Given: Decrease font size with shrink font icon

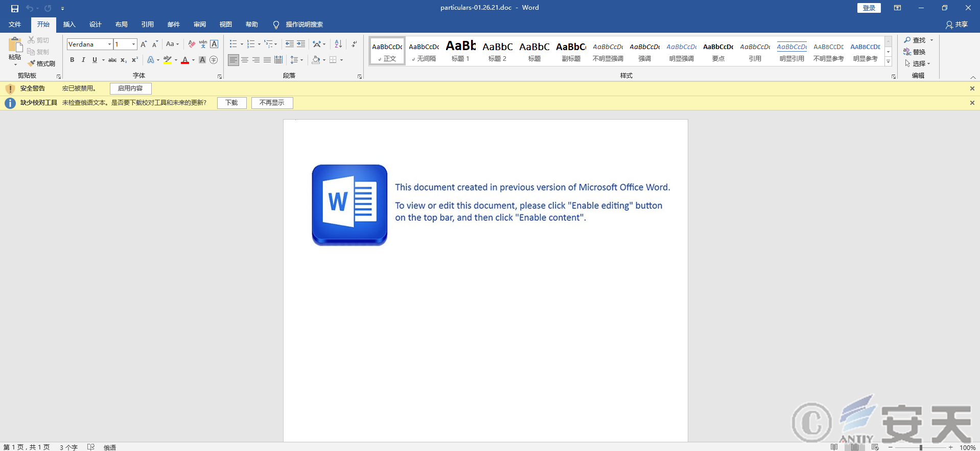Looking at the screenshot, I should (155, 44).
